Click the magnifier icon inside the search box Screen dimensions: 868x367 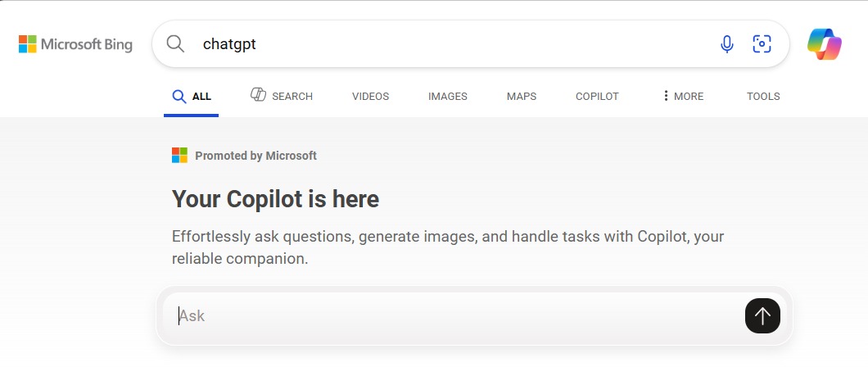pos(175,43)
